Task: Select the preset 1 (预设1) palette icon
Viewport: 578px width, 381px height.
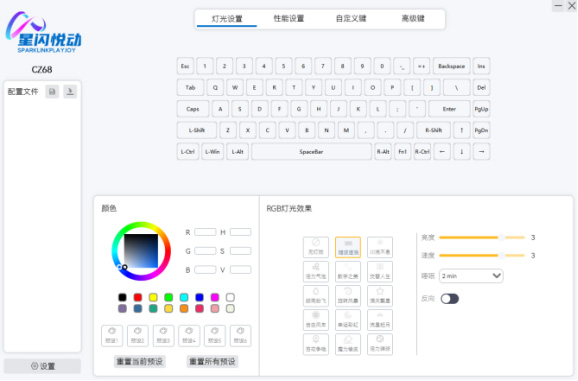Action: [112, 336]
